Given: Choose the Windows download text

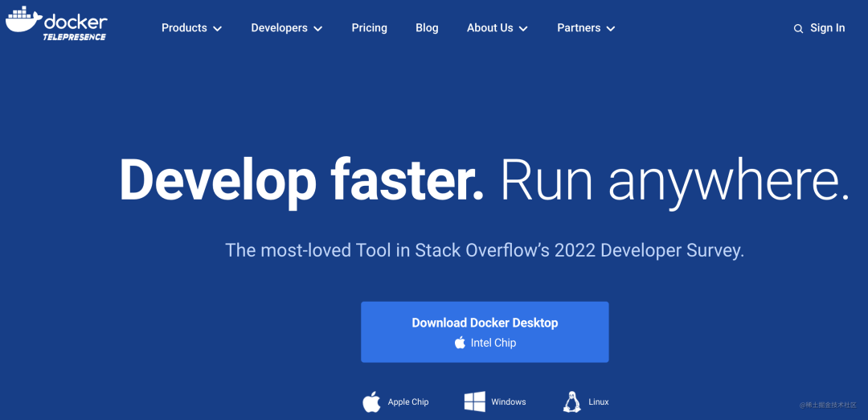Looking at the screenshot, I should (x=509, y=401).
